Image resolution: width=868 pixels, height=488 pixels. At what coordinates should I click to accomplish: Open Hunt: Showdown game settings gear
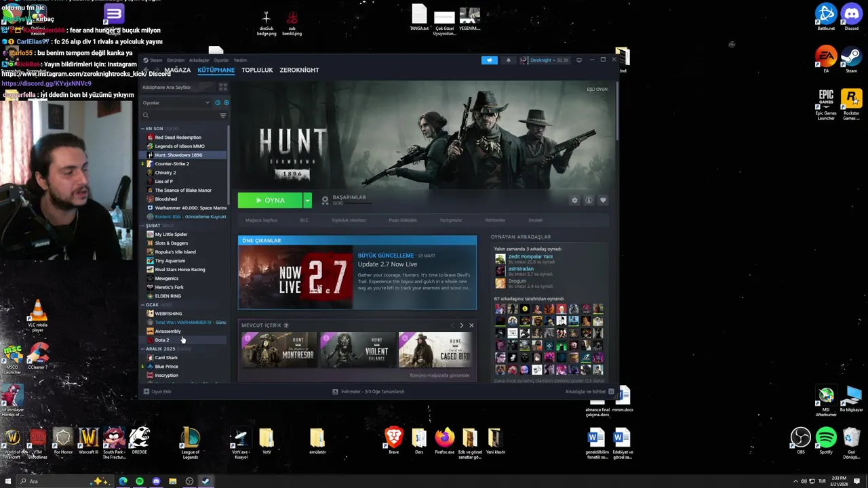click(574, 201)
